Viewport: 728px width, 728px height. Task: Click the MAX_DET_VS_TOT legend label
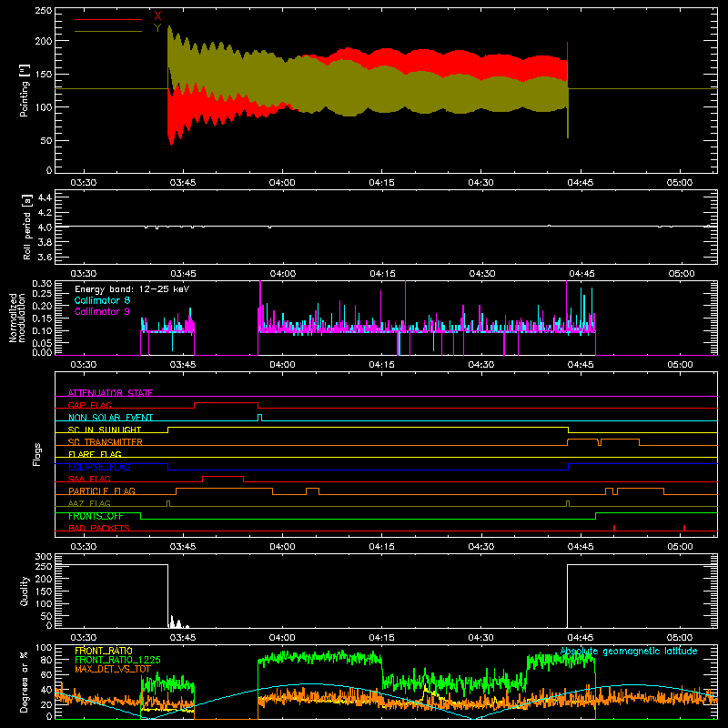113,669
